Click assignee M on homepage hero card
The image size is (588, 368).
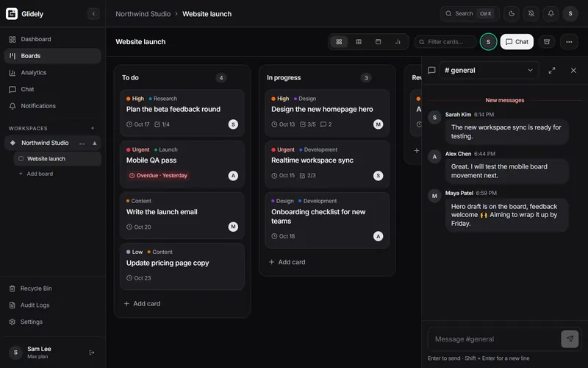click(379, 124)
